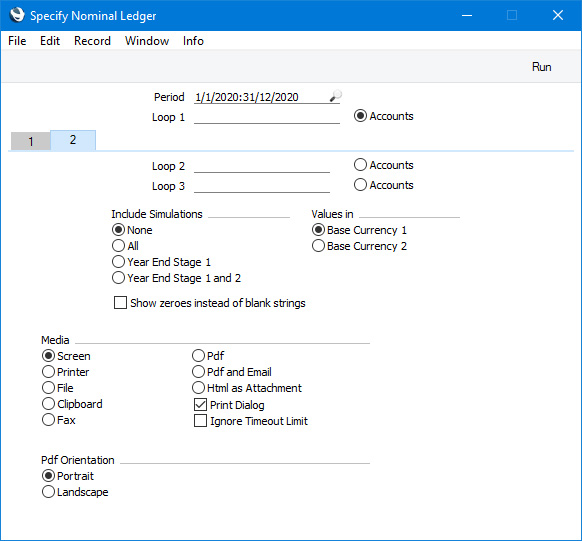Click the Loop 1 input field
Image resolution: width=582 pixels, height=541 pixels.
[267, 117]
